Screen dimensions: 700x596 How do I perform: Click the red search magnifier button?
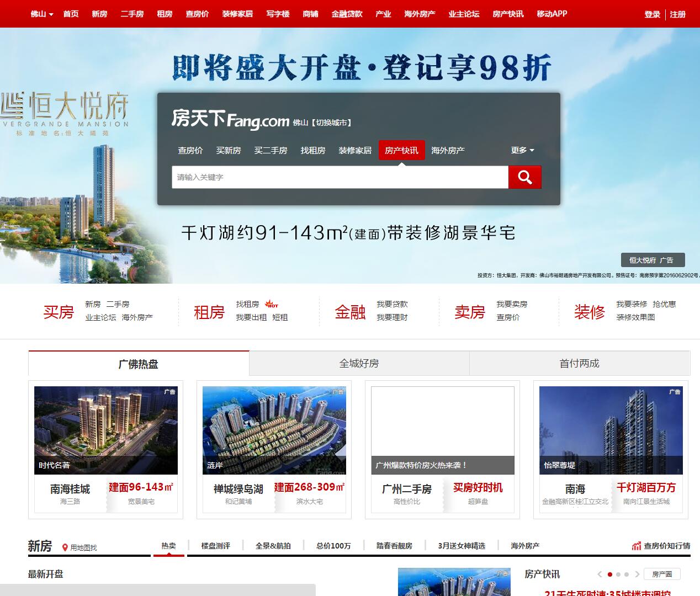tap(524, 177)
